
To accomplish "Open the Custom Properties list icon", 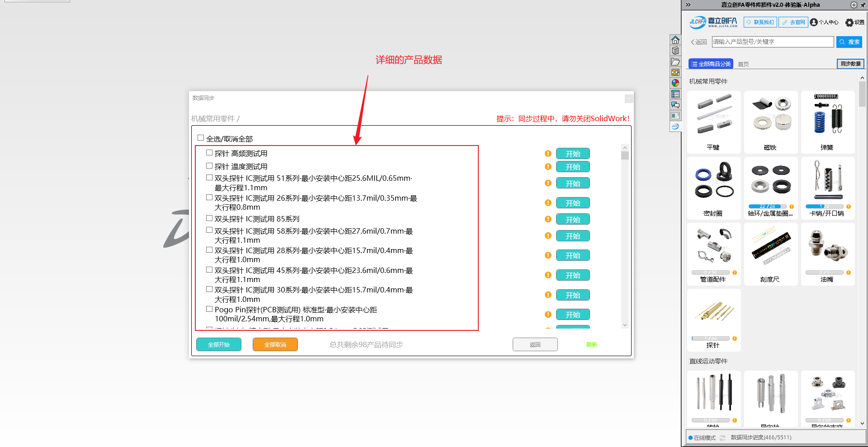I will click(x=675, y=94).
